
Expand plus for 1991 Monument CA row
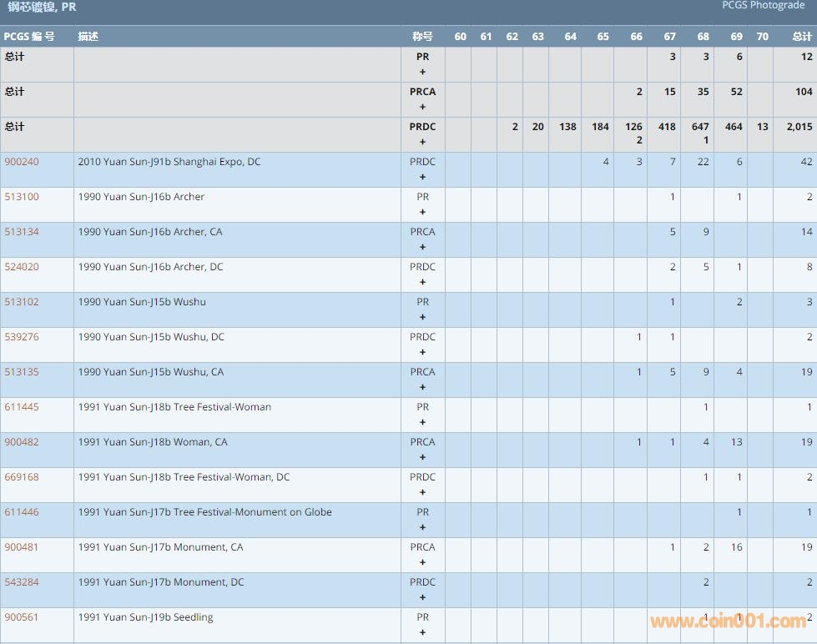422,563
